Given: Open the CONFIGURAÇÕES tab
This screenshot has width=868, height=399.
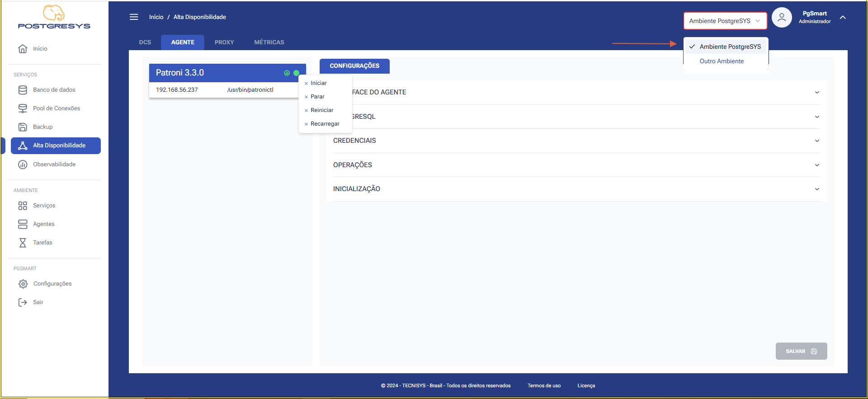Looking at the screenshot, I should pos(354,66).
